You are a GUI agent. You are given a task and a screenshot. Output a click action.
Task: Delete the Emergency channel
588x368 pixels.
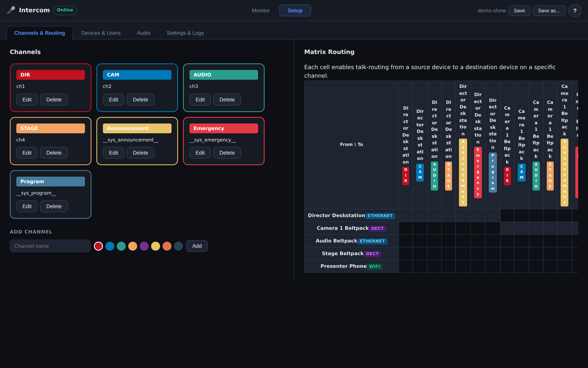(227, 153)
